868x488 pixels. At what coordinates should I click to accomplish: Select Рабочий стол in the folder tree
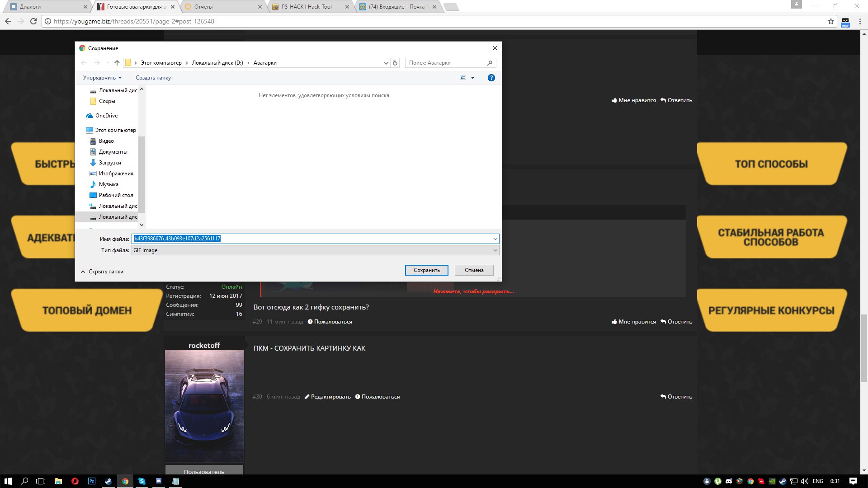[116, 195]
